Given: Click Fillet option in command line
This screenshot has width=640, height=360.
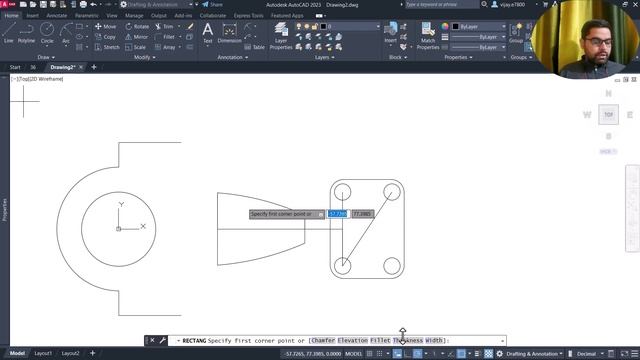Looking at the screenshot, I should pyautogui.click(x=380, y=340).
